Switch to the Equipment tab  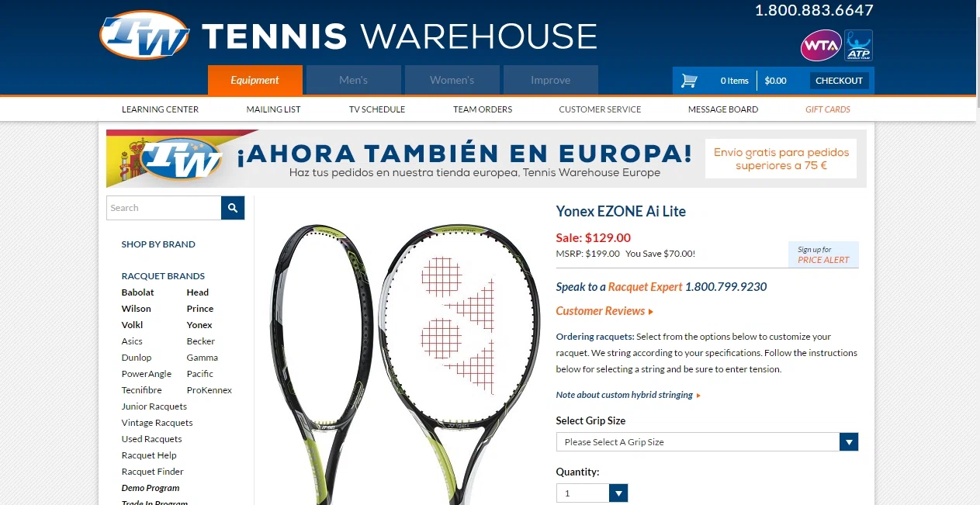[255, 80]
